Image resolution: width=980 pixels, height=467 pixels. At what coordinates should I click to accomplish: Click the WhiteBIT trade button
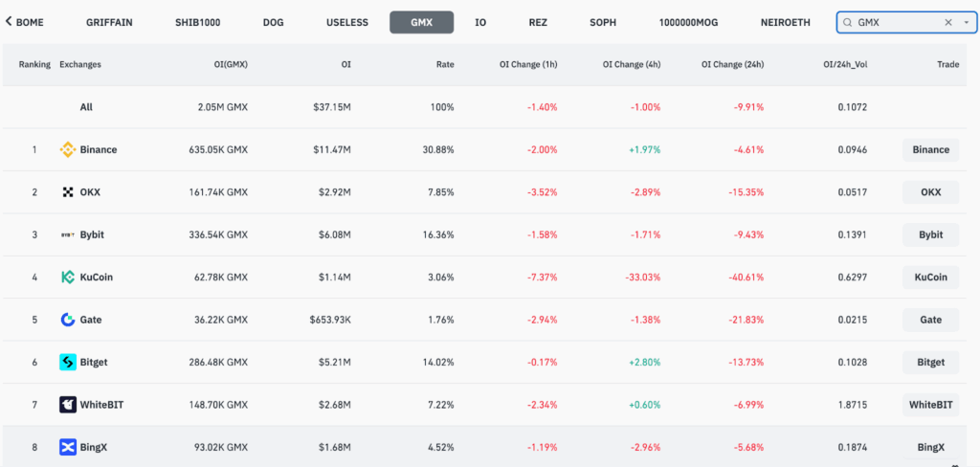click(930, 405)
